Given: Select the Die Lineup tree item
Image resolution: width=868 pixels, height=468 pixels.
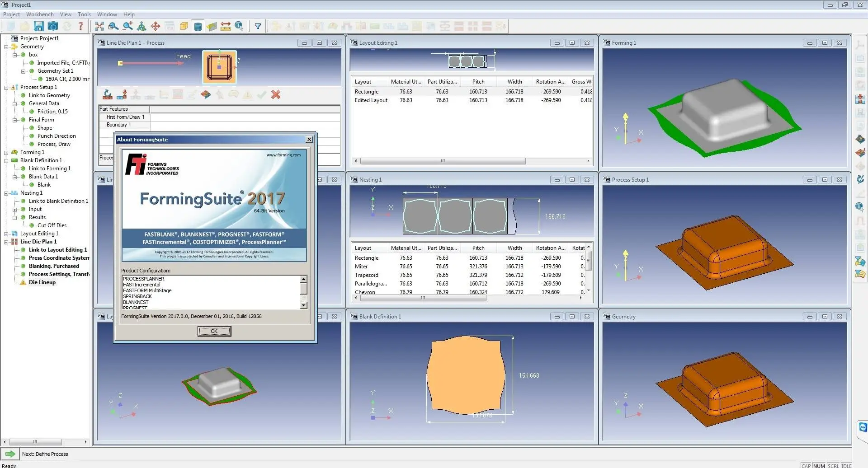Looking at the screenshot, I should click(42, 282).
